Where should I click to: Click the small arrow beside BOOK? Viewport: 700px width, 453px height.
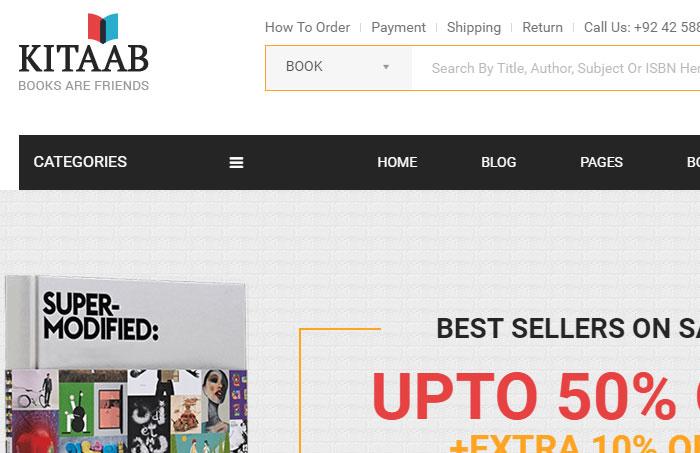point(386,67)
